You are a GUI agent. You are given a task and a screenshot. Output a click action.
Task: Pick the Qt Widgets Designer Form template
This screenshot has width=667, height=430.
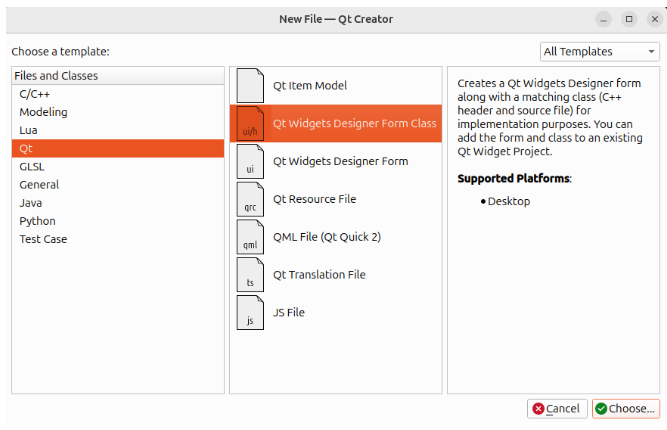(336, 161)
